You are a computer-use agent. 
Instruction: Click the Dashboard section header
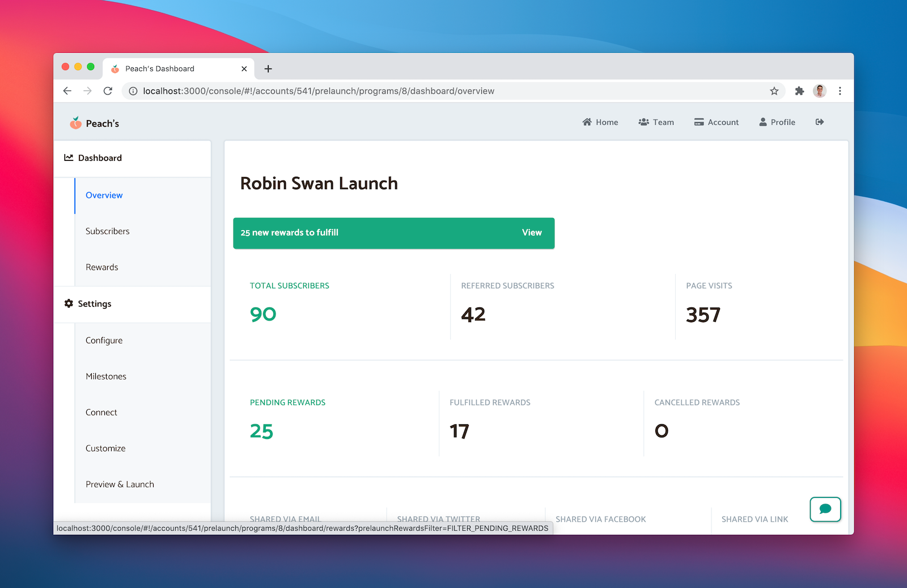[132, 158]
